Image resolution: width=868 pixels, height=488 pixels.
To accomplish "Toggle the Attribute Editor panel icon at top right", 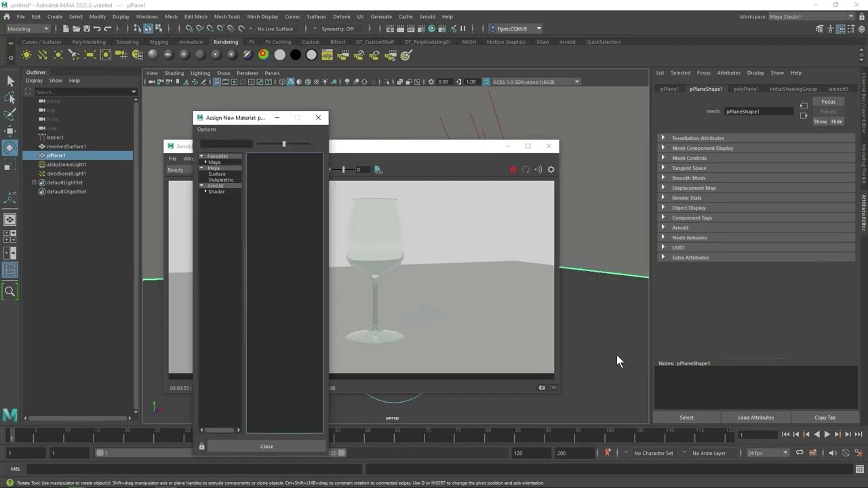I will tap(841, 28).
